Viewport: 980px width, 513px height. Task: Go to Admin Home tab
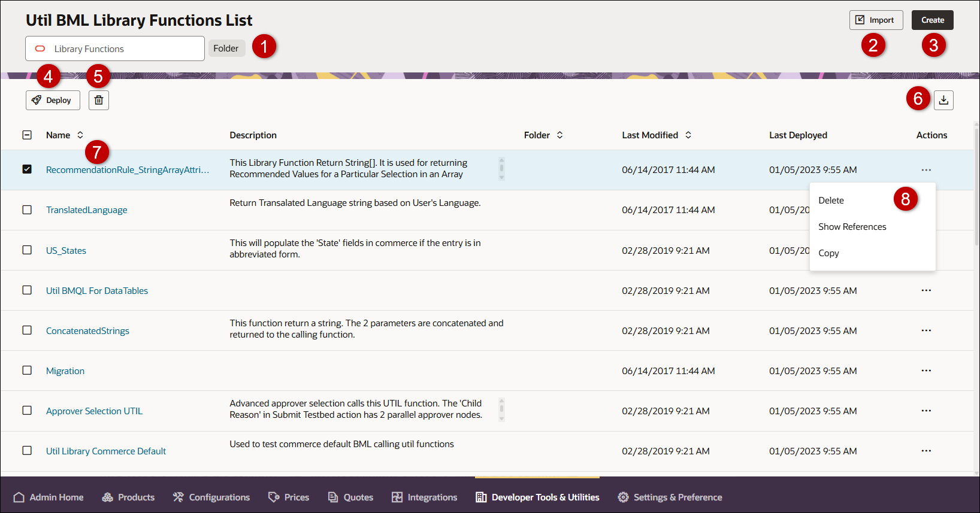pyautogui.click(x=49, y=497)
